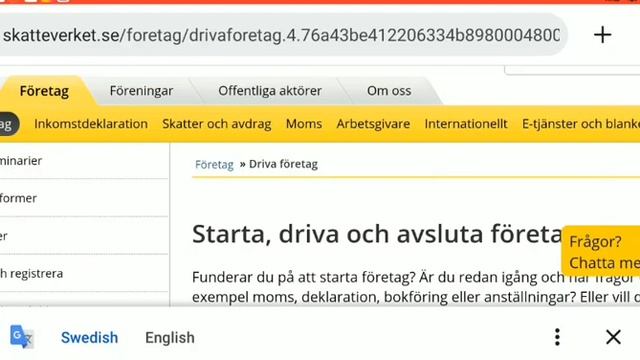The height and width of the screenshot is (360, 640).
Task: Open Skatter och avdrag menu item
Action: (217, 124)
